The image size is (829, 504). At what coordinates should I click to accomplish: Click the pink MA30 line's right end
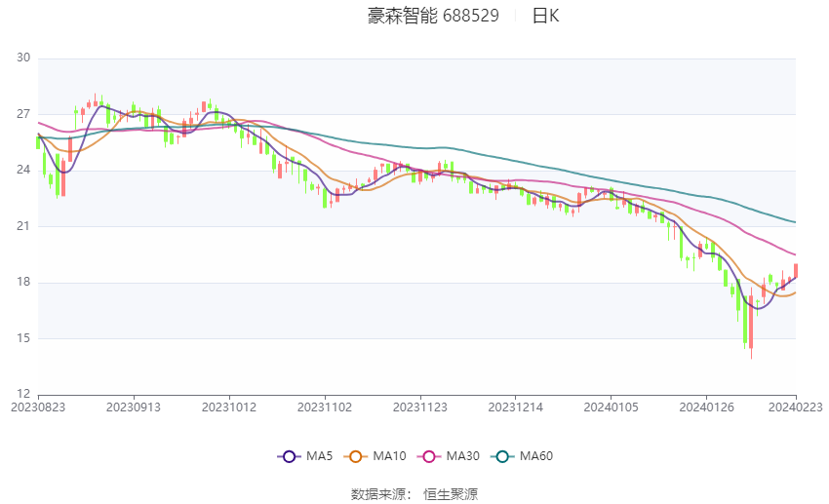point(795,254)
